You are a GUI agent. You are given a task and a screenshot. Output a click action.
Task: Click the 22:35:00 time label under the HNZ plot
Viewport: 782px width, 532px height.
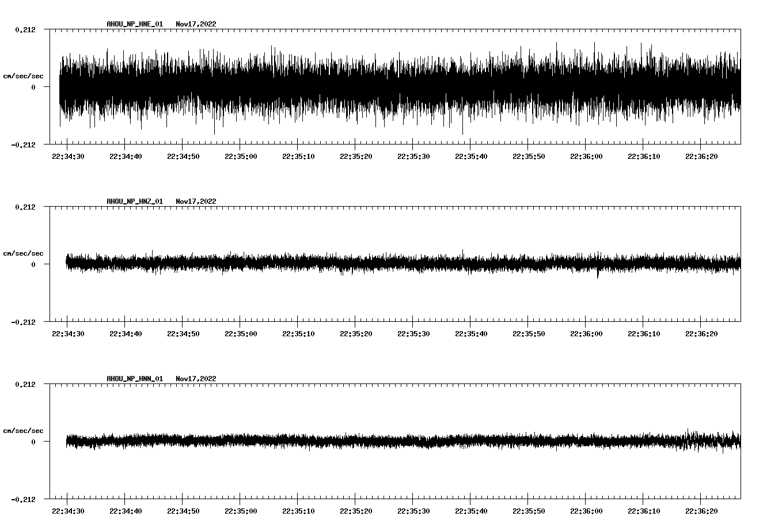(x=241, y=334)
